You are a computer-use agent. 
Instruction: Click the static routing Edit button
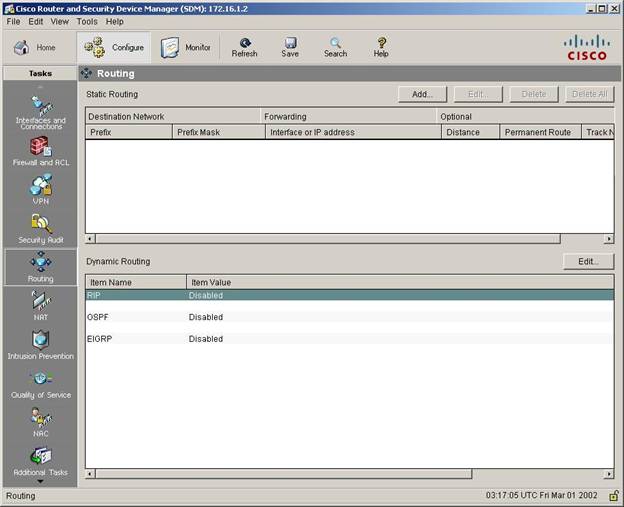click(x=478, y=94)
